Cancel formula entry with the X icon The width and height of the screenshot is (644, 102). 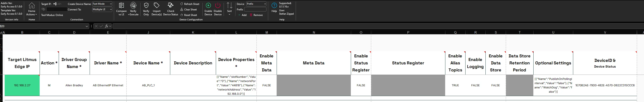[x=96, y=26]
